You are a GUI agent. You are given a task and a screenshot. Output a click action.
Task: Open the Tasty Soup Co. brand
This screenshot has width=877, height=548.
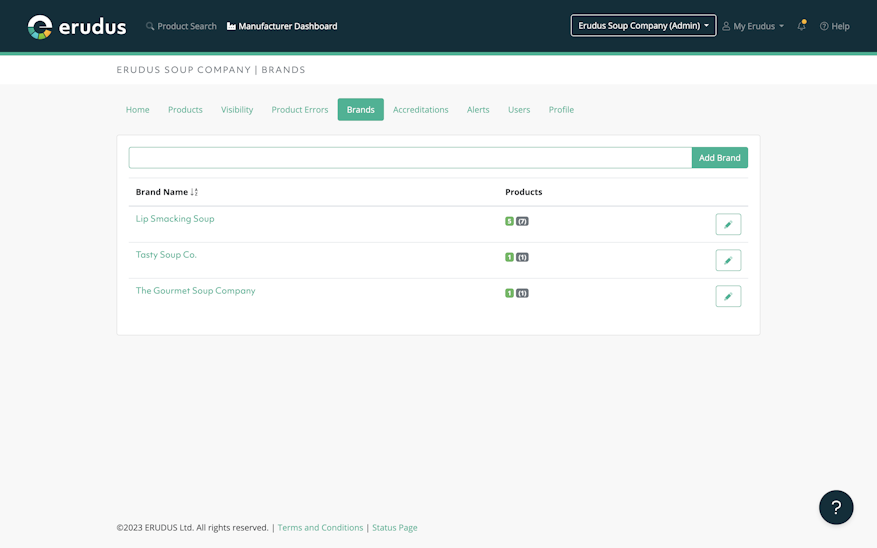166,254
